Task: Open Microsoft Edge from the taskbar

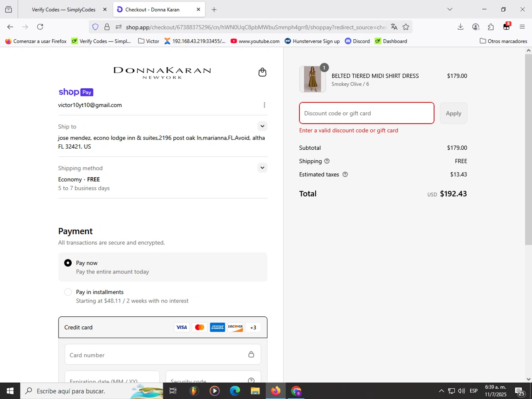Action: pos(235,391)
